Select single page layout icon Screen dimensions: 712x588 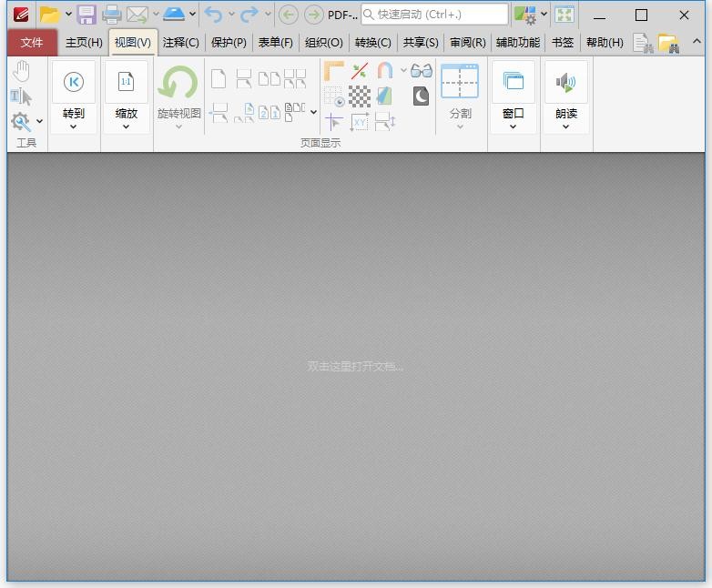(x=219, y=78)
